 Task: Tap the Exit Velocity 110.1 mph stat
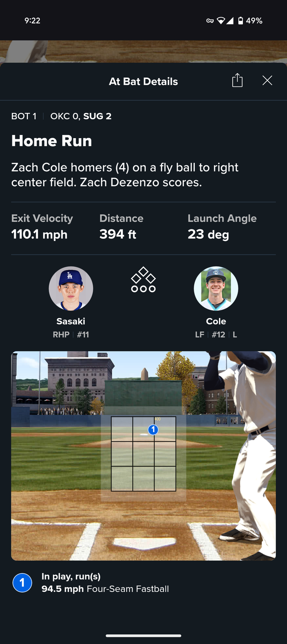pyautogui.click(x=42, y=227)
